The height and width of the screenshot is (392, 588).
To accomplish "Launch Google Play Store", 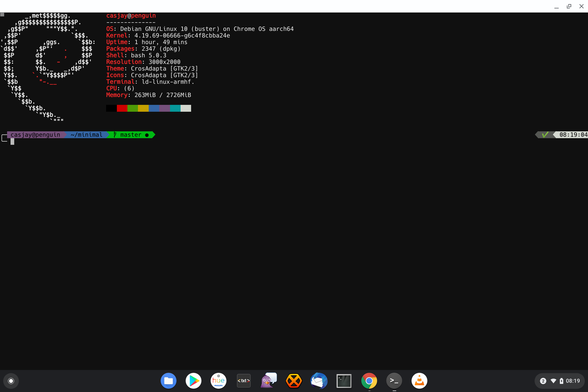I will pos(194,381).
